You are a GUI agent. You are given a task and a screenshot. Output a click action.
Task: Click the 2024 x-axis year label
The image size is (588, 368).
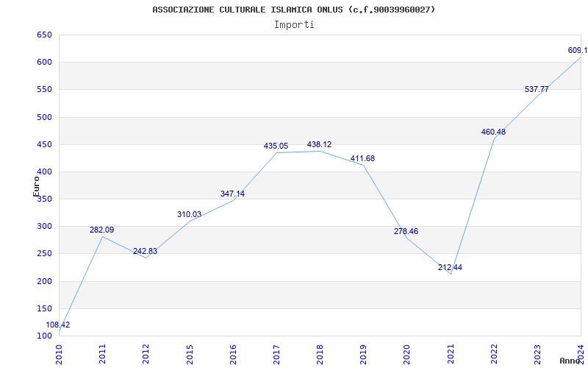[581, 355]
